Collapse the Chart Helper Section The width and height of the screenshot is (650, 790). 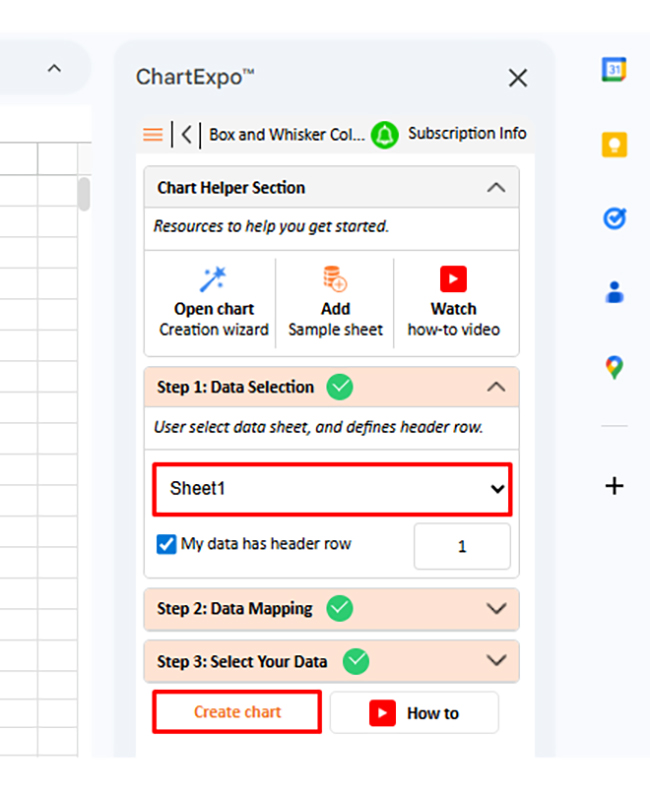(495, 187)
